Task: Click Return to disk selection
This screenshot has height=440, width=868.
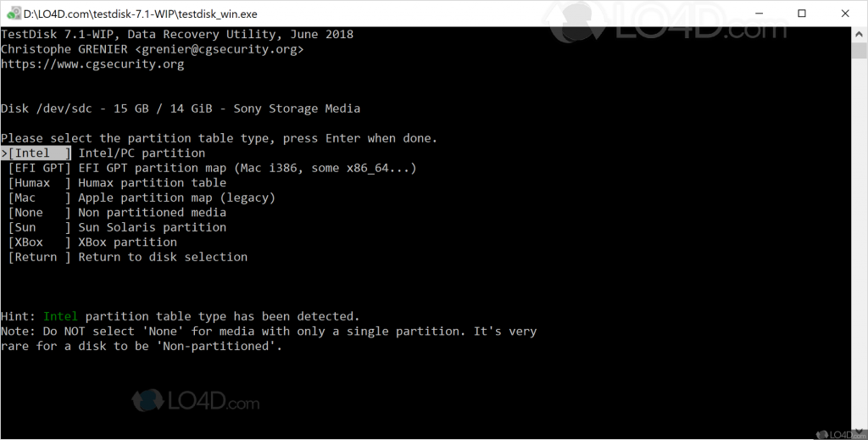Action: click(127, 258)
